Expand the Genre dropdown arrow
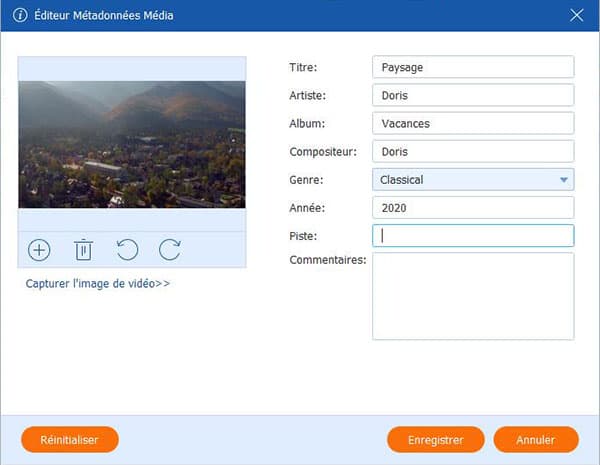The width and height of the screenshot is (600, 465). (564, 180)
